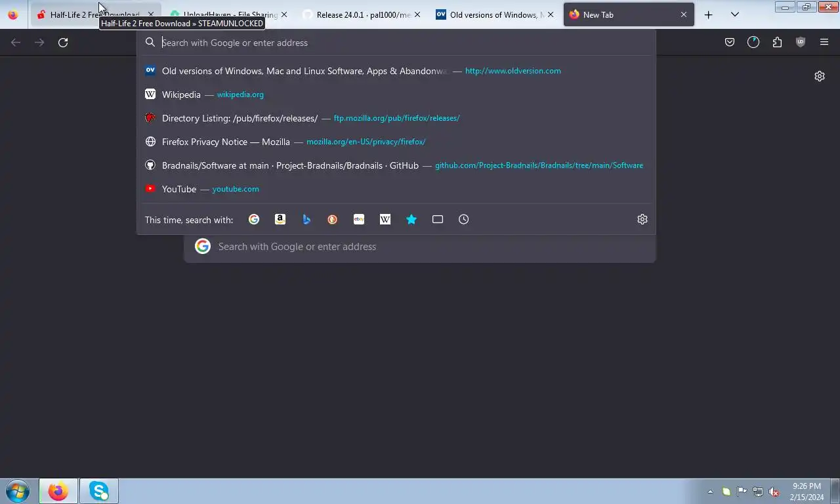Search this time with DuckDuckGo

333,219
